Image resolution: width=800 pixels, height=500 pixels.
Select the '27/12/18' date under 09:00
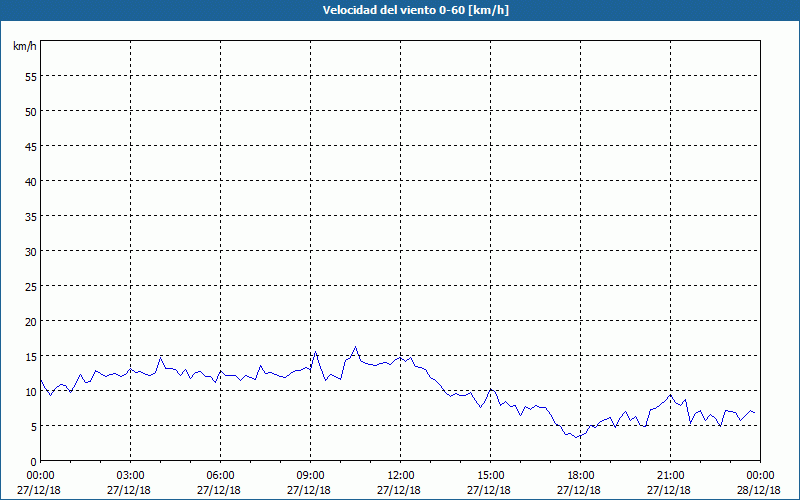pos(309,490)
